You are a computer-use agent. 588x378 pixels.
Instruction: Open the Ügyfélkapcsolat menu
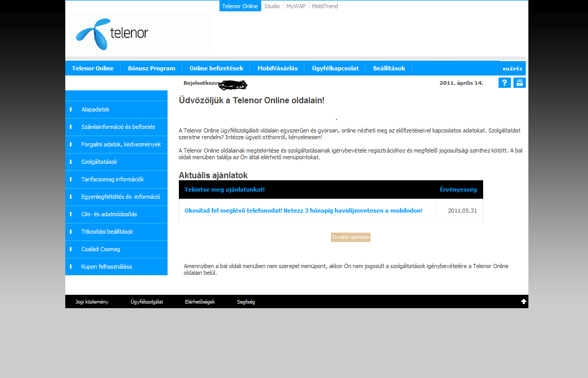pyautogui.click(x=335, y=68)
